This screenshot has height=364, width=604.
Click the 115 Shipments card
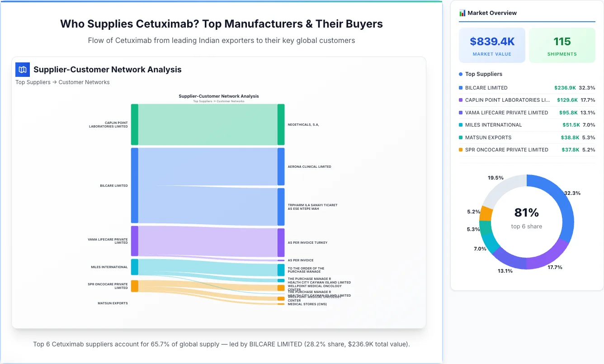562,45
